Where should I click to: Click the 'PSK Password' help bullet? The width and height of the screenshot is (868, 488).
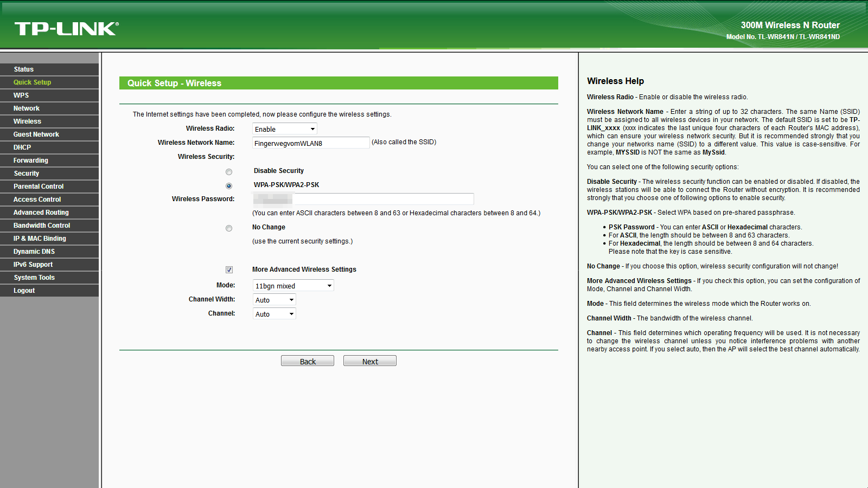point(705,227)
